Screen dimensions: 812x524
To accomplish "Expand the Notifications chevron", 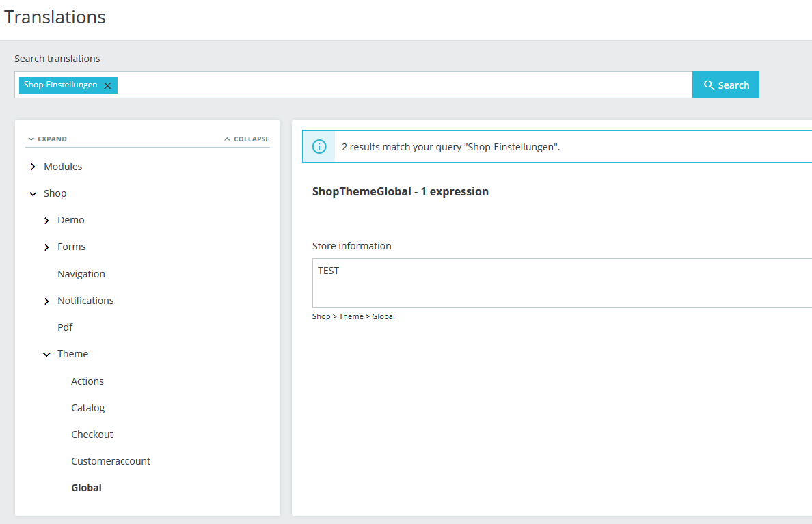I will tap(46, 301).
